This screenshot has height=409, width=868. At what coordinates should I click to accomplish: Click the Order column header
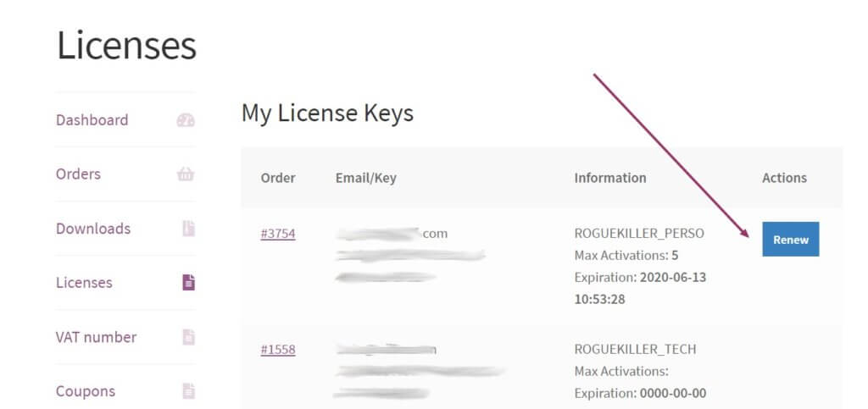click(x=277, y=178)
